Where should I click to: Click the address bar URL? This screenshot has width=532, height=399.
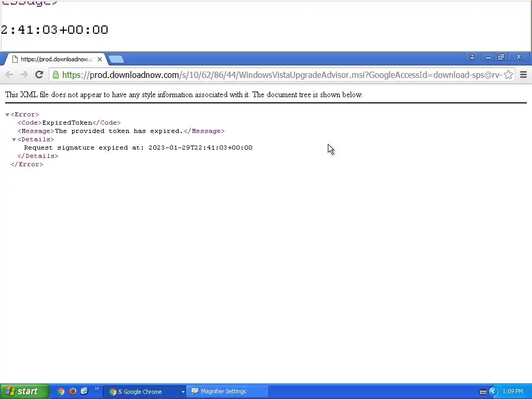click(282, 75)
